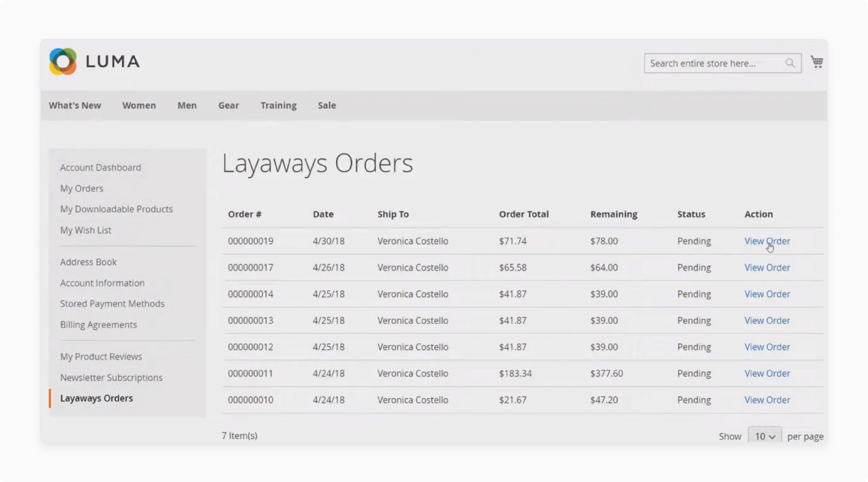
Task: Click the Order # column header
Action: pyautogui.click(x=245, y=214)
